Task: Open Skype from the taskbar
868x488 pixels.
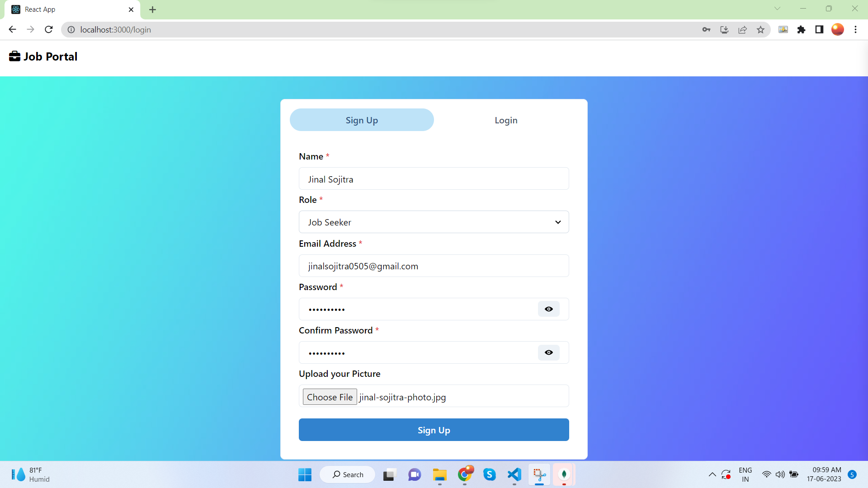Action: tap(490, 474)
